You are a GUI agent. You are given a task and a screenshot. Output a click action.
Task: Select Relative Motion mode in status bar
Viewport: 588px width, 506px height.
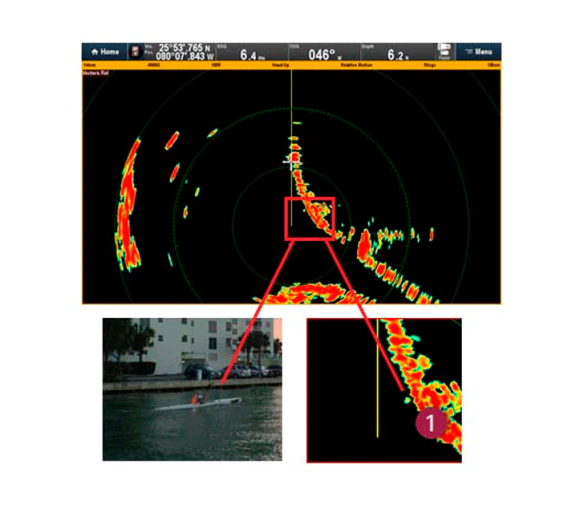pos(356,65)
